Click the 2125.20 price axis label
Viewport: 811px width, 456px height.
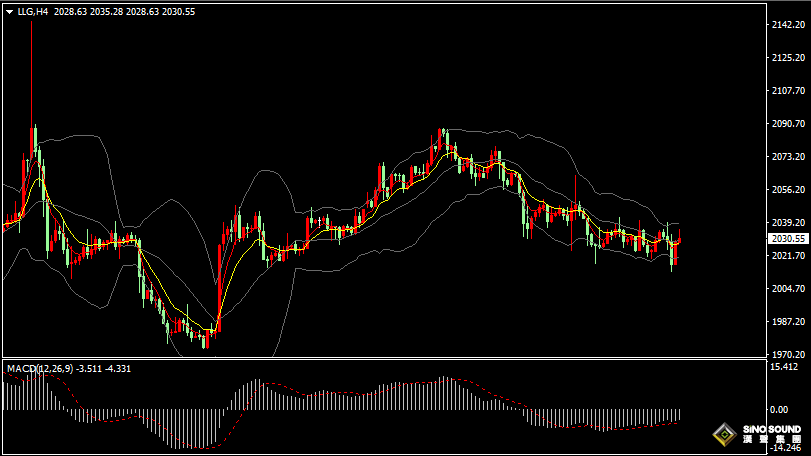(788, 58)
